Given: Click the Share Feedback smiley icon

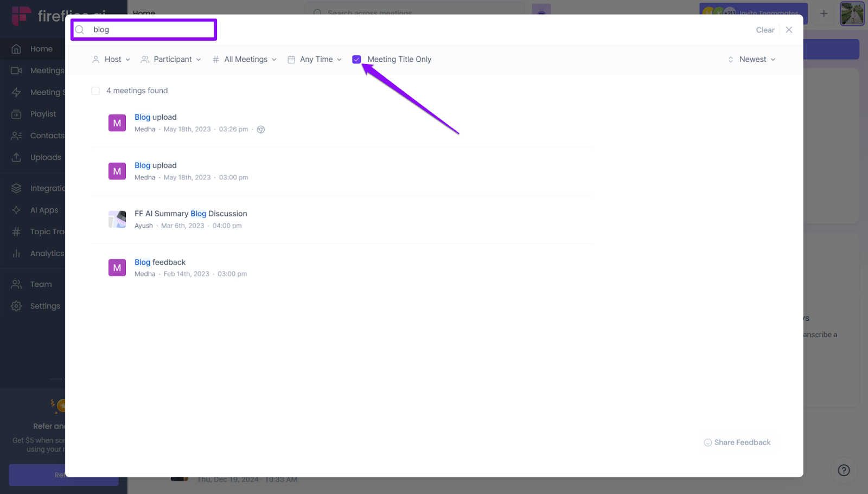Looking at the screenshot, I should (707, 442).
